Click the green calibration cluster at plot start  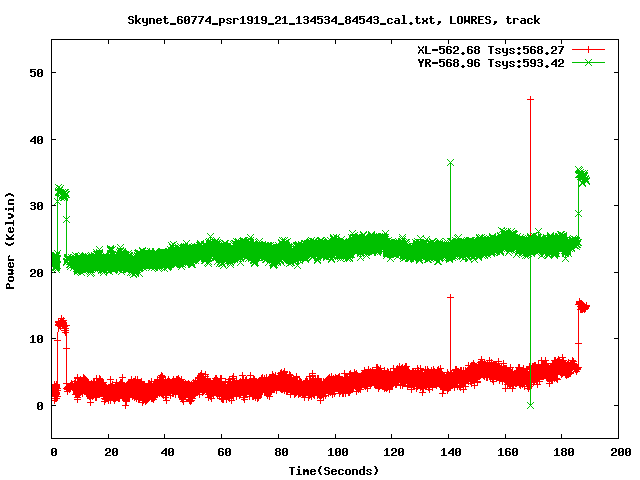pos(62,193)
